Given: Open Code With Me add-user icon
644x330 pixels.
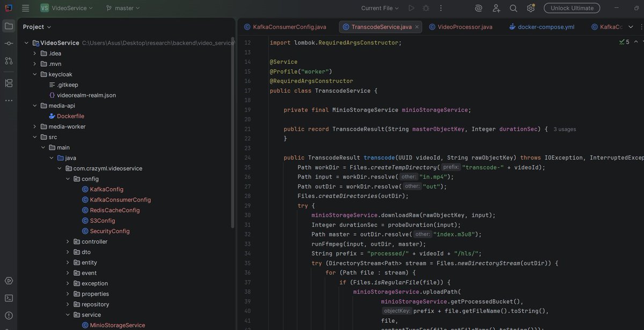Looking at the screenshot, I should coord(496,8).
